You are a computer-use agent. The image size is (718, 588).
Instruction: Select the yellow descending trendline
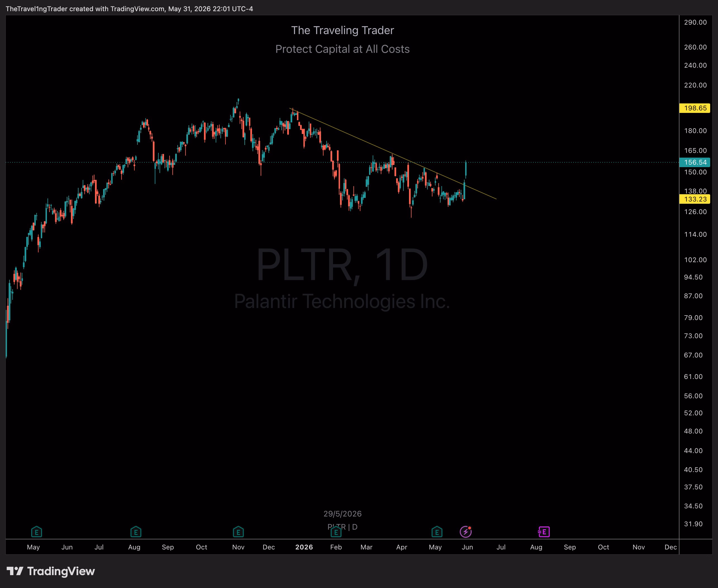pyautogui.click(x=393, y=153)
